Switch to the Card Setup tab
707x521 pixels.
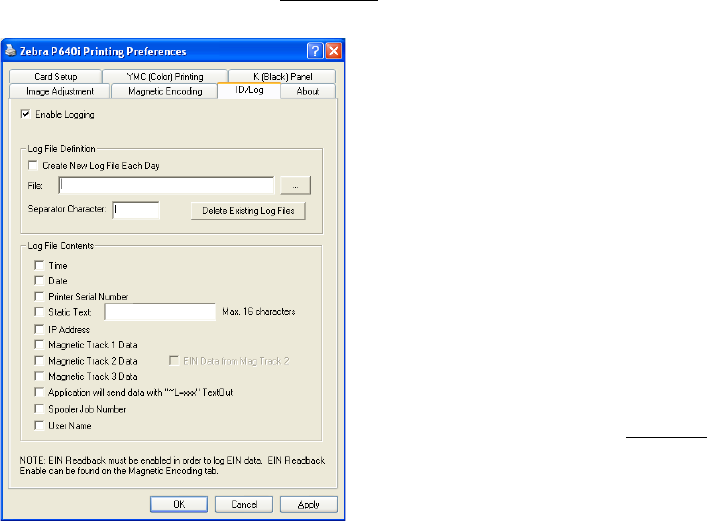(x=55, y=76)
